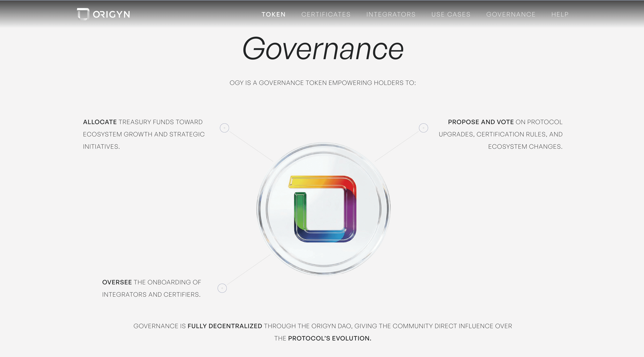Click 'PROTOCOL'S EVOLUTION.' bold text
The image size is (644, 357).
[330, 338]
